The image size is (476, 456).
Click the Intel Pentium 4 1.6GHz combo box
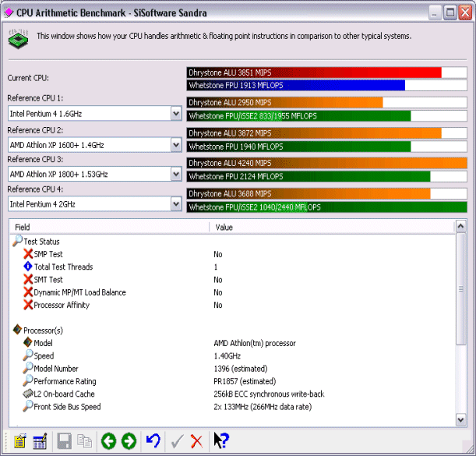[95, 114]
